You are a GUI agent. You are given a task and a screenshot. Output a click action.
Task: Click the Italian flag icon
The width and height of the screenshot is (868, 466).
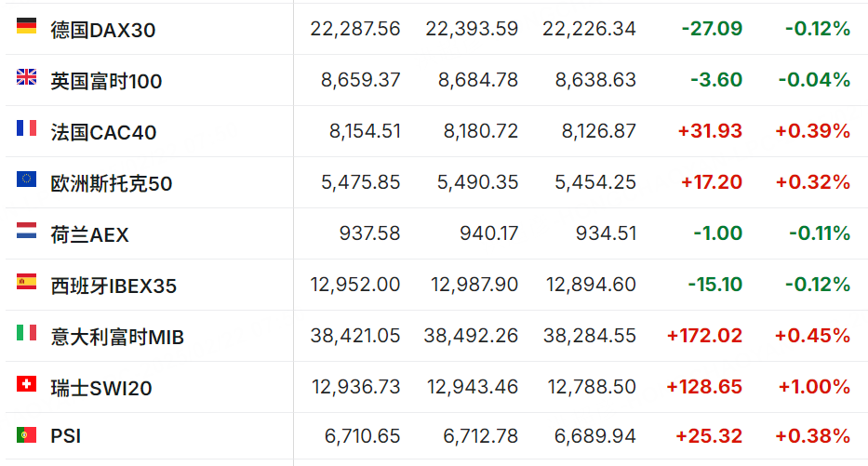(x=26, y=333)
